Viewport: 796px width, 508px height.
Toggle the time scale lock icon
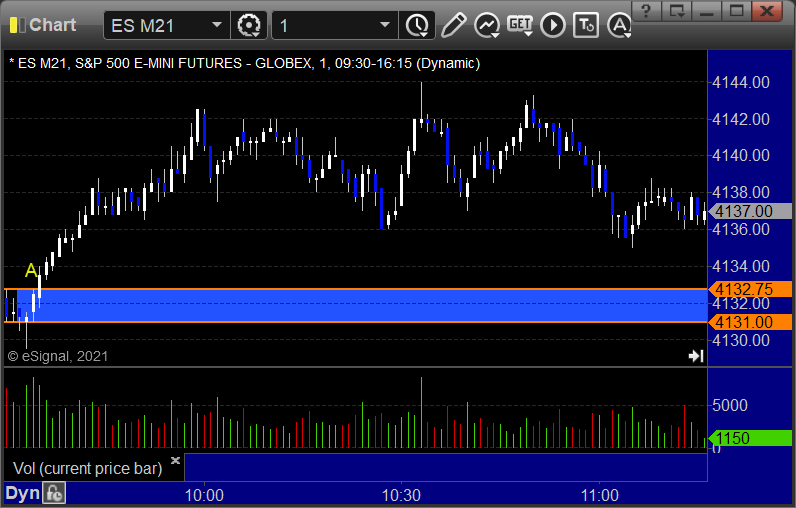(x=54, y=493)
